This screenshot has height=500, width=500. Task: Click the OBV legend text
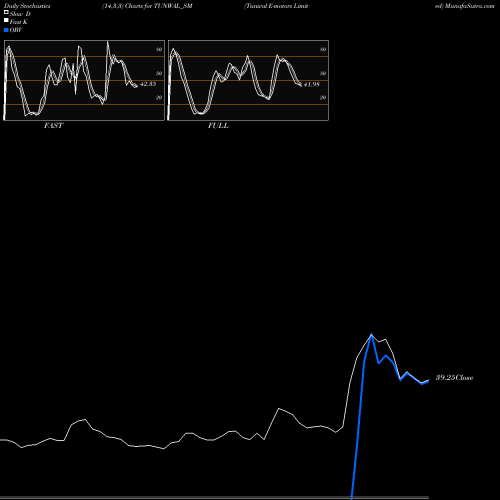pos(16,30)
